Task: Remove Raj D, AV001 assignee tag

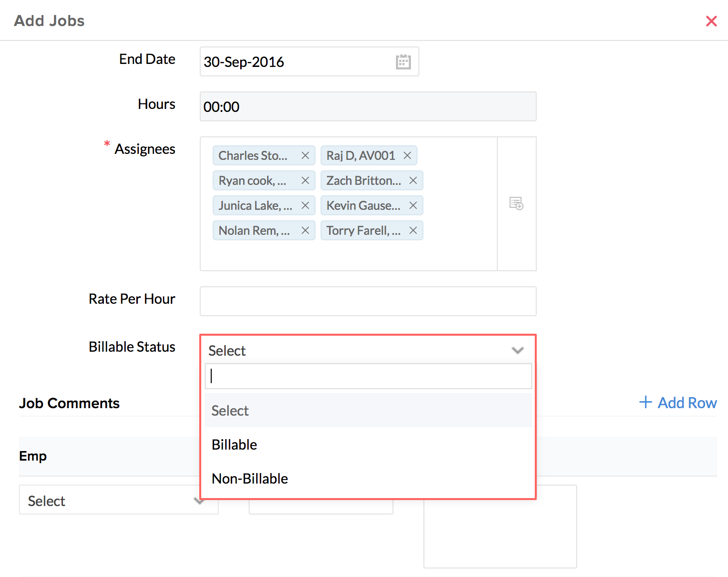Action: [x=407, y=156]
